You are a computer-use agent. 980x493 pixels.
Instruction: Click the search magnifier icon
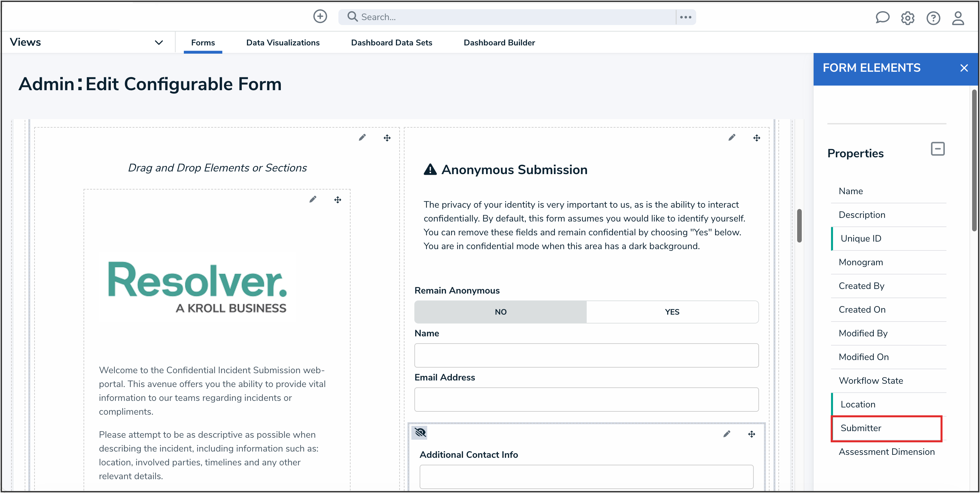(352, 17)
